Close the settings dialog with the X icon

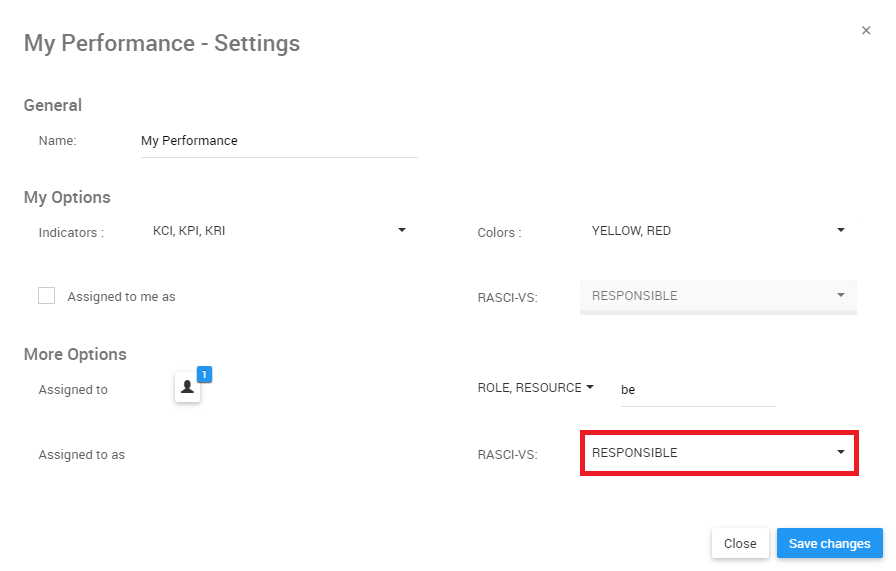point(866,31)
